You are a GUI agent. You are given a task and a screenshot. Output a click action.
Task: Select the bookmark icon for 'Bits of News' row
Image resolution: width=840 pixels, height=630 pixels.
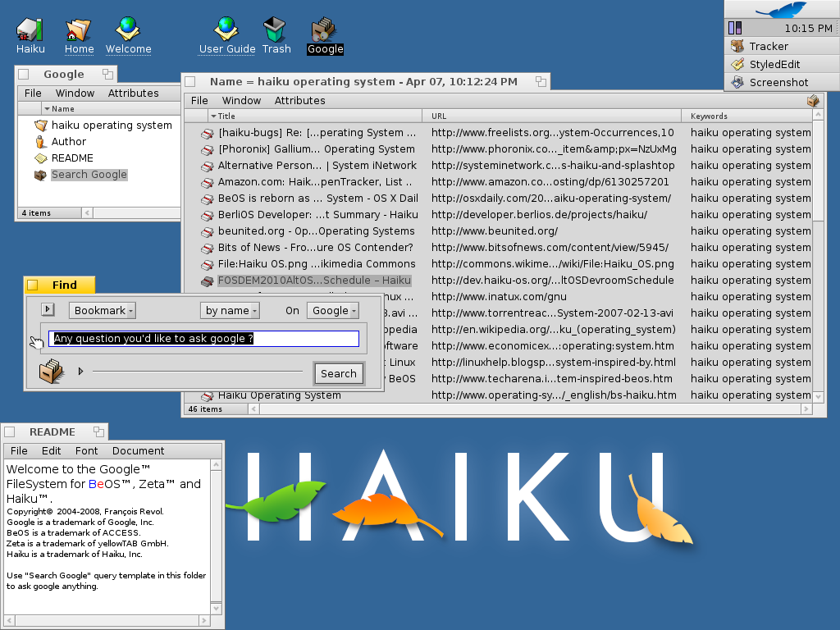click(x=208, y=249)
